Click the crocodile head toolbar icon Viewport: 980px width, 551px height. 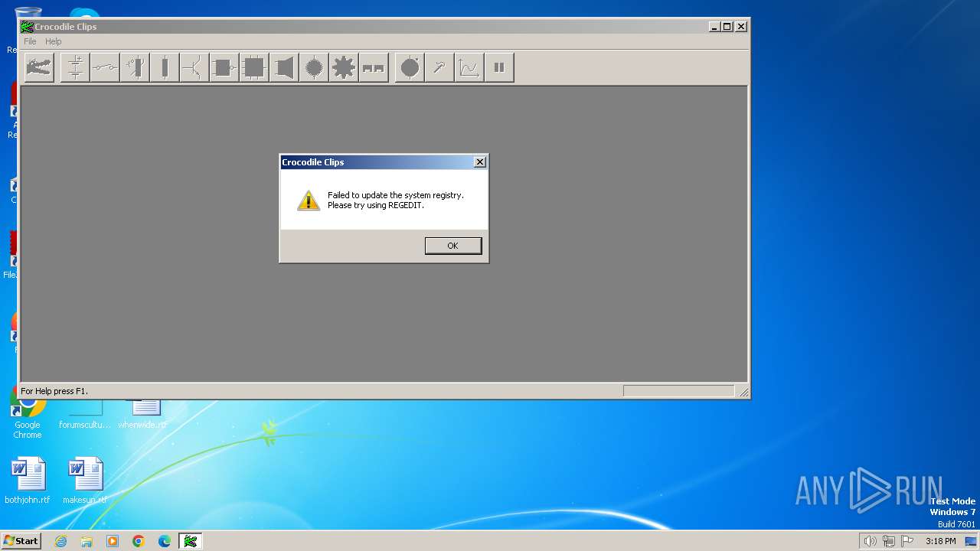coord(39,67)
